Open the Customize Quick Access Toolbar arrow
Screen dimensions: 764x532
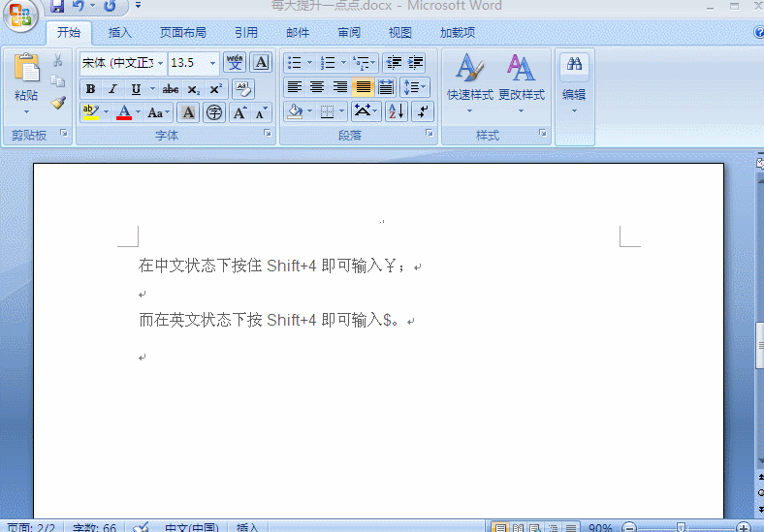click(138, 6)
